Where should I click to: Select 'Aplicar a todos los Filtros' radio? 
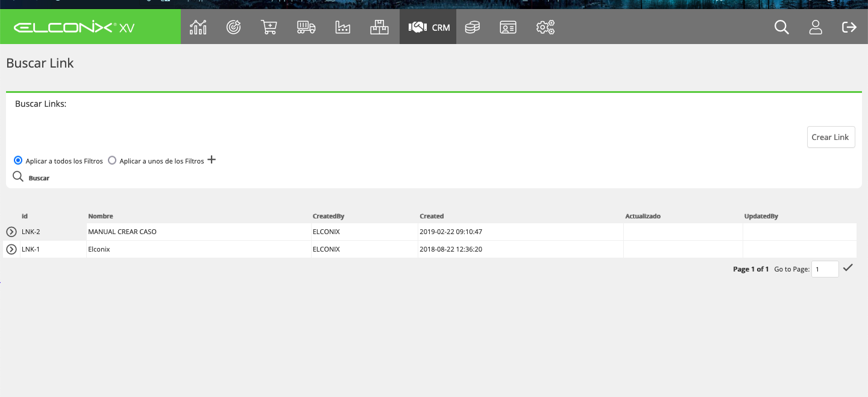point(18,160)
